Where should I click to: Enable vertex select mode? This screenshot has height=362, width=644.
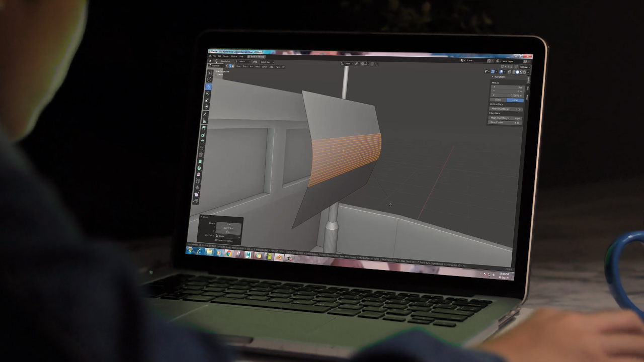pos(227,66)
